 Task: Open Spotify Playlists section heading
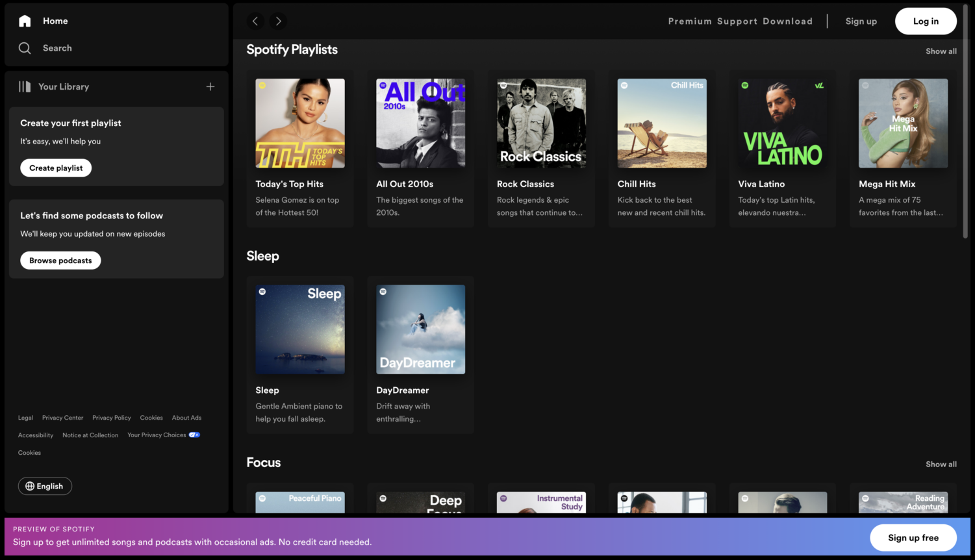pyautogui.click(x=292, y=49)
